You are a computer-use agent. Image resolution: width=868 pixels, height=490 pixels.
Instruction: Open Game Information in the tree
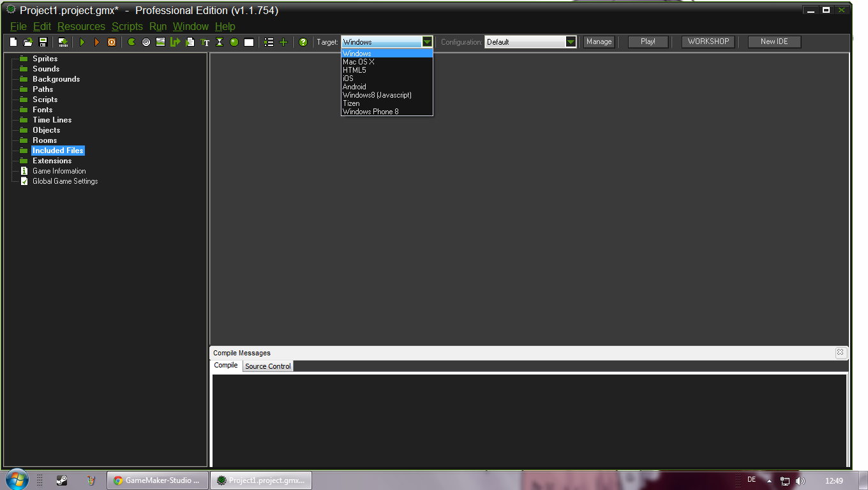pos(59,171)
